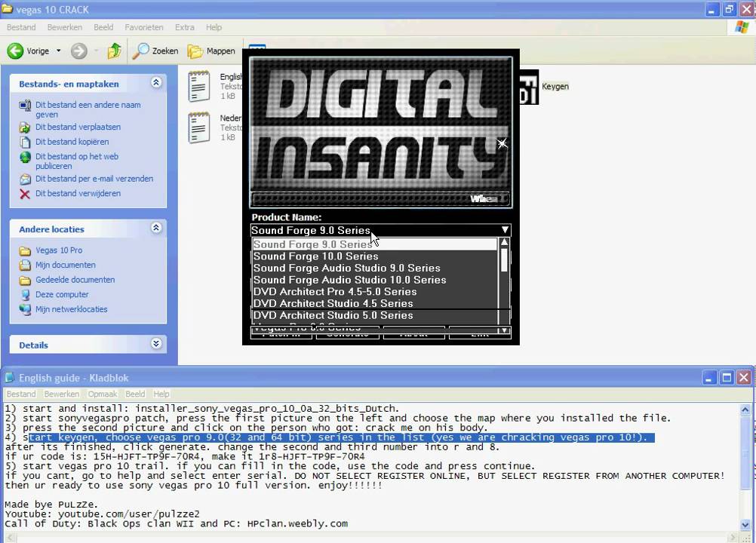Click the rename file icon in tasks
Screen dimensions: 756x543
click(25, 105)
